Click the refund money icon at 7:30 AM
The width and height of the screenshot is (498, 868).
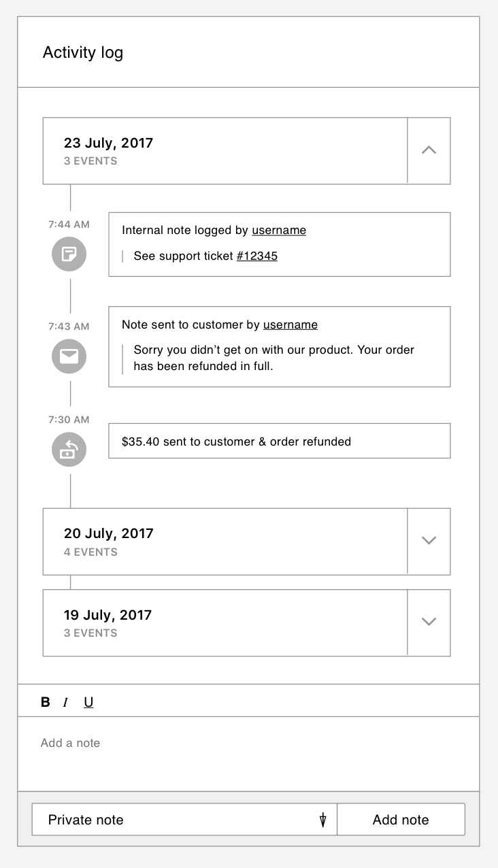point(69,450)
